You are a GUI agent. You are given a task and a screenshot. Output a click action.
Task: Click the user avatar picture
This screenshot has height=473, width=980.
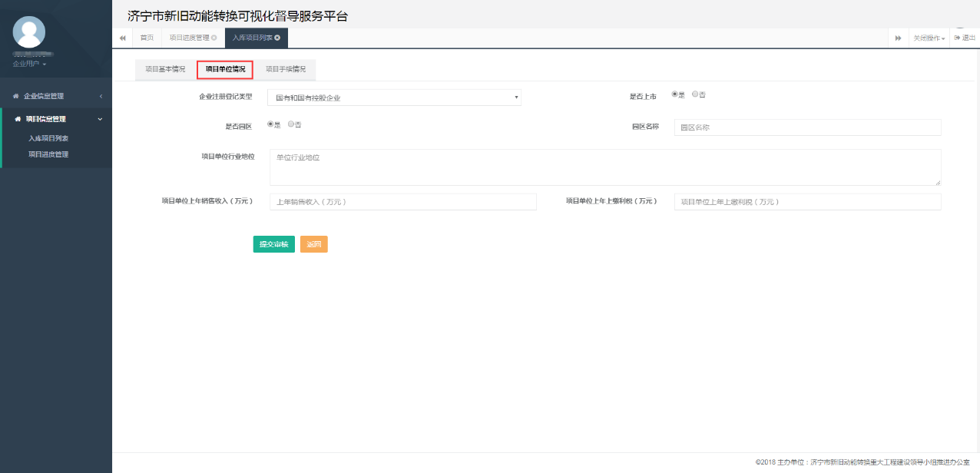pyautogui.click(x=28, y=33)
